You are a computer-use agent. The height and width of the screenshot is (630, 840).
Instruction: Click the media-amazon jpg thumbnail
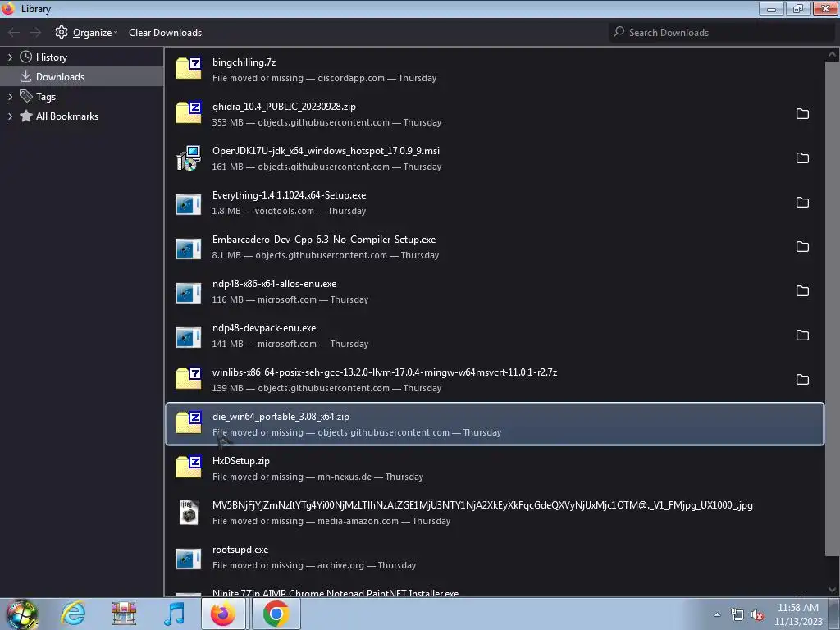(189, 512)
